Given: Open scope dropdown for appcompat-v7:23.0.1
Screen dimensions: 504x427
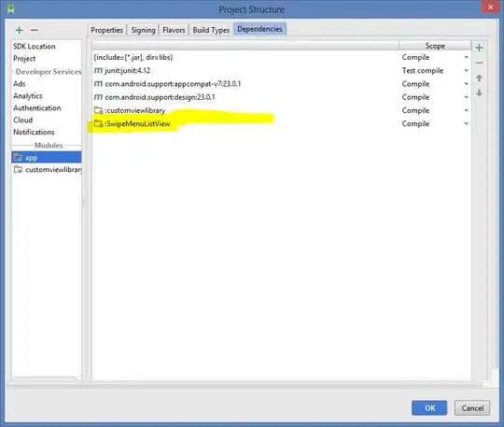Looking at the screenshot, I should pos(466,84).
